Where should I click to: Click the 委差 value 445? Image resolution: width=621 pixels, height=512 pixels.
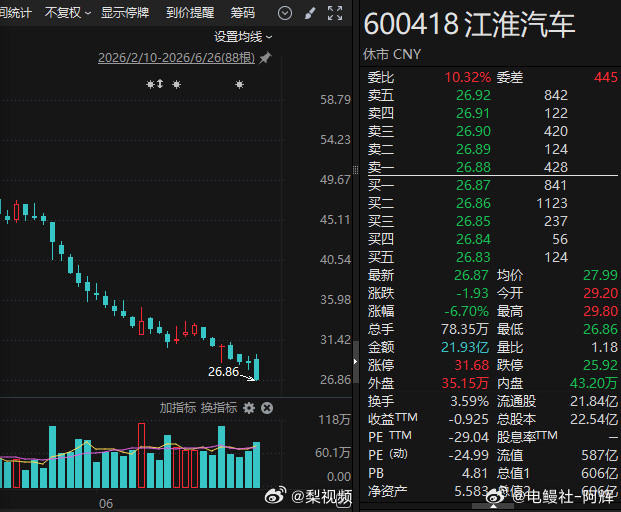coord(606,77)
